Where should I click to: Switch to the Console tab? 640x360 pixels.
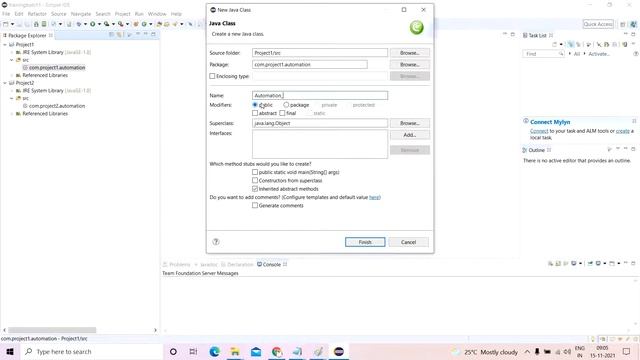[271, 264]
